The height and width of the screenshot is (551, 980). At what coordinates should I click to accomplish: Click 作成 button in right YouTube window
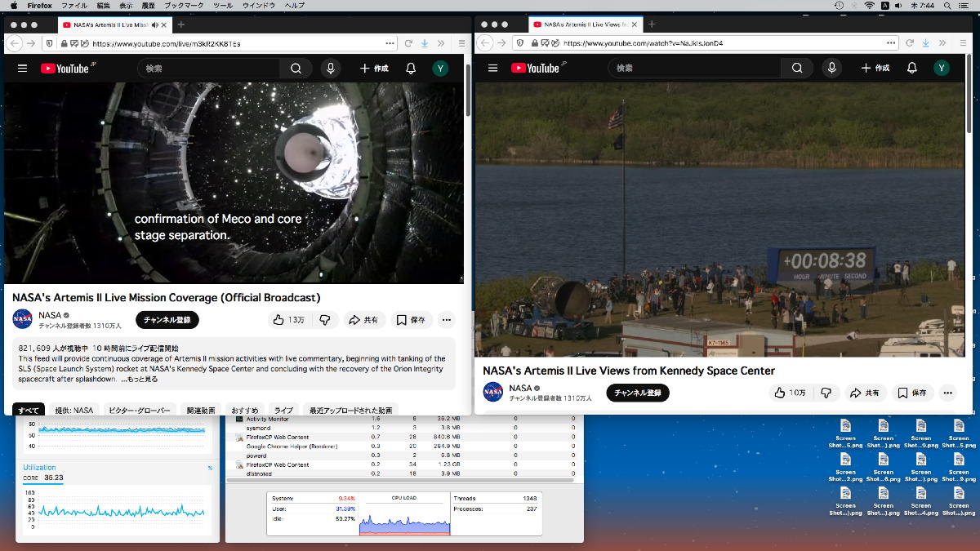(x=875, y=69)
